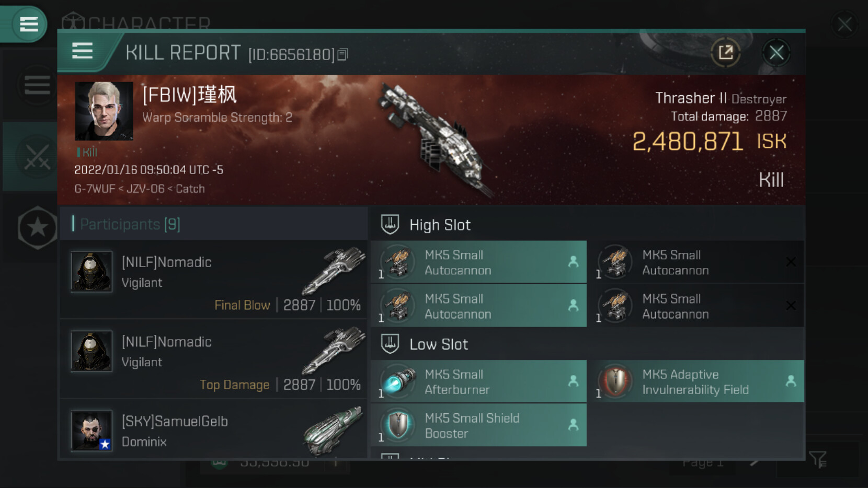This screenshot has height=488, width=868.
Task: Open the Kill Report list menu
Action: coord(82,51)
